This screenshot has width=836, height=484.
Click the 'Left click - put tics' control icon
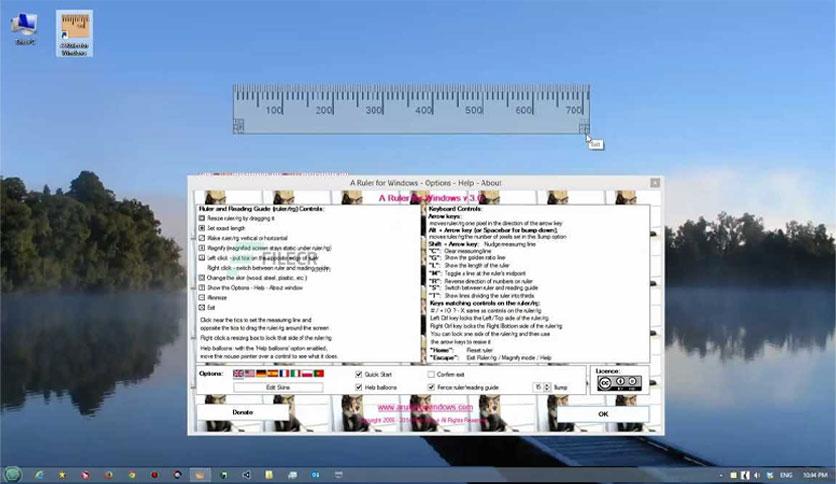click(202, 257)
